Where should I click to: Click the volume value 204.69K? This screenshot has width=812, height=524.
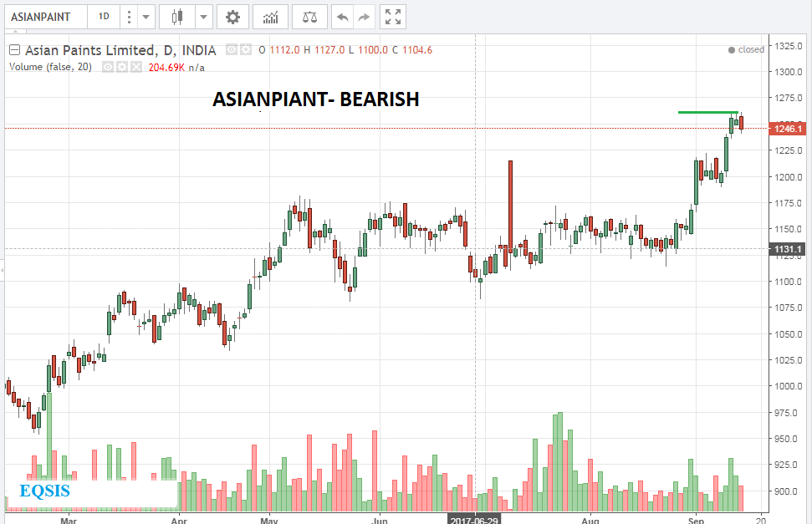click(x=166, y=68)
